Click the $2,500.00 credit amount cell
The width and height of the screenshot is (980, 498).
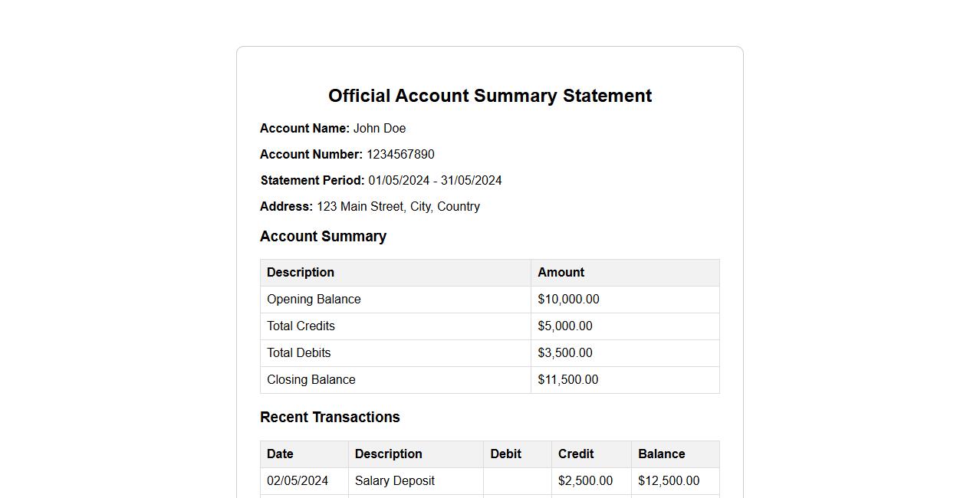click(x=585, y=481)
